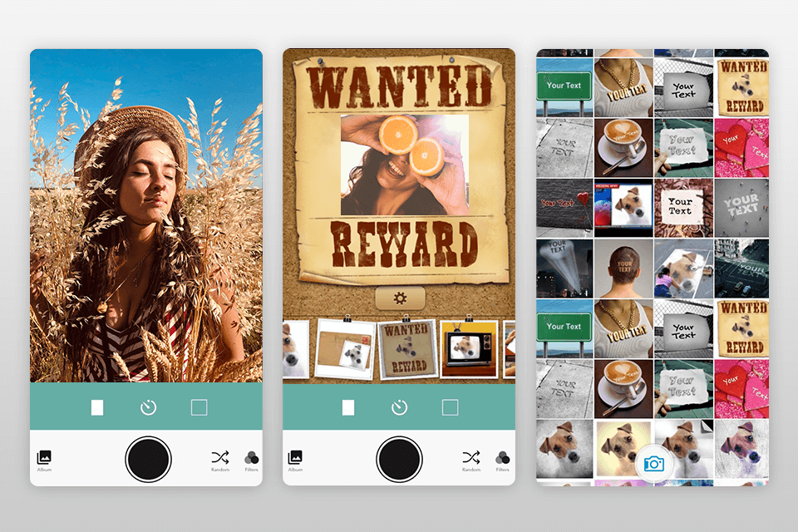Select the TV template from the carousel
This screenshot has height=532, width=798.
tap(470, 349)
